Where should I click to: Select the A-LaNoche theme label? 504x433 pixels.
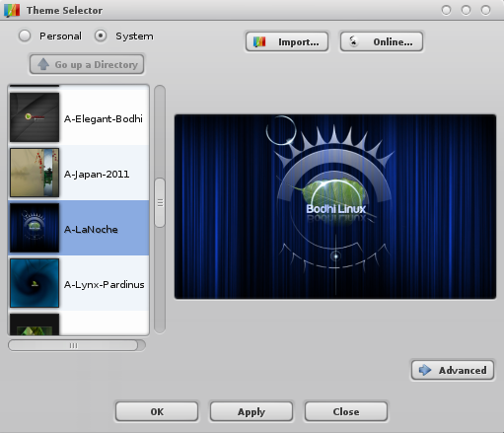click(91, 229)
